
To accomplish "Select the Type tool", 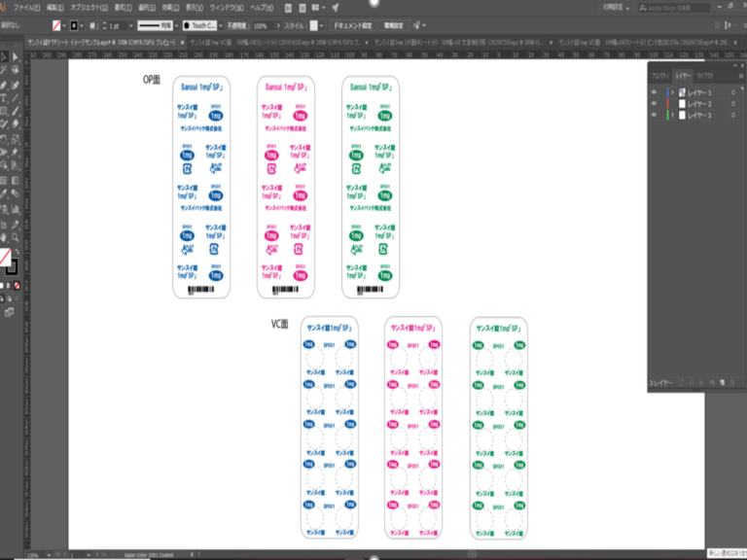I will [4, 97].
